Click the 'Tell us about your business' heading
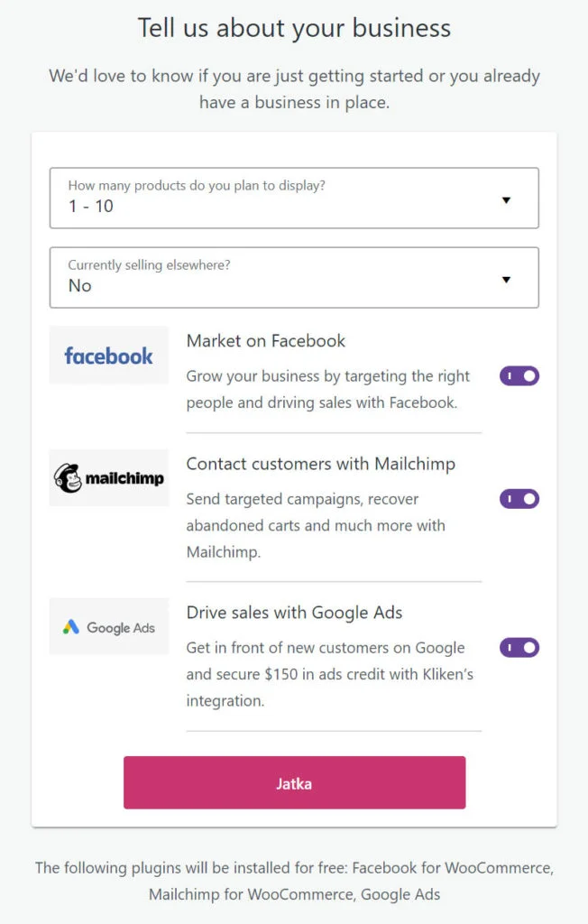 click(294, 27)
